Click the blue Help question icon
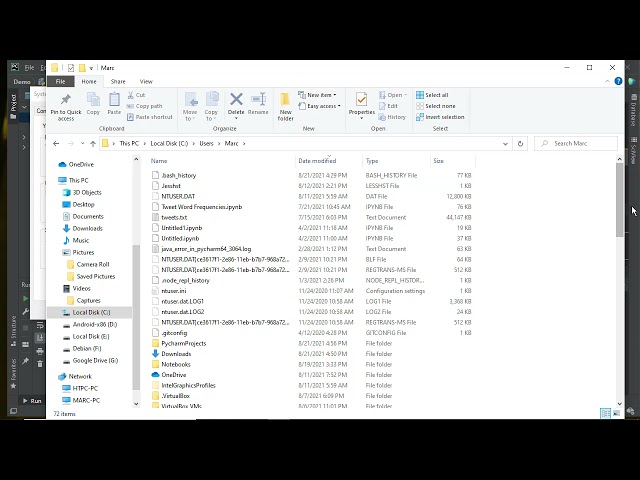 click(x=618, y=81)
